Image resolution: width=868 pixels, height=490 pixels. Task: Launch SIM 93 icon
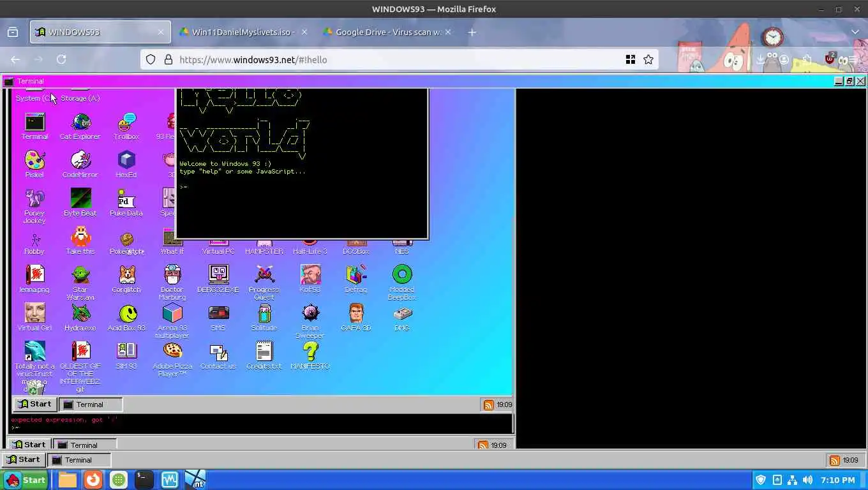coord(126,356)
